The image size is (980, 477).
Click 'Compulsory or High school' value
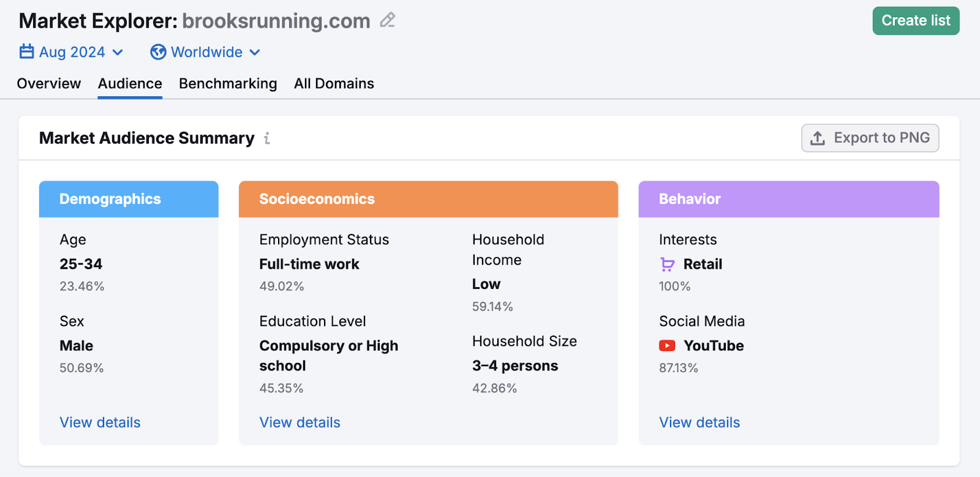click(x=329, y=356)
